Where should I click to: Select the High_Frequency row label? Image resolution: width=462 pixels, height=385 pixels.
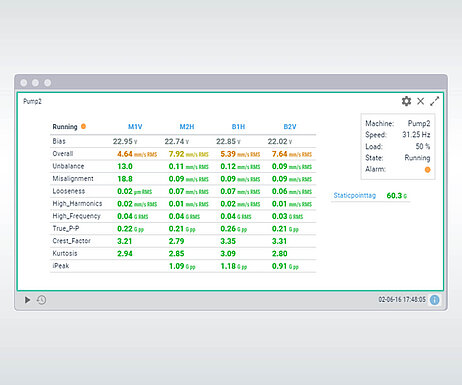pos(76,216)
